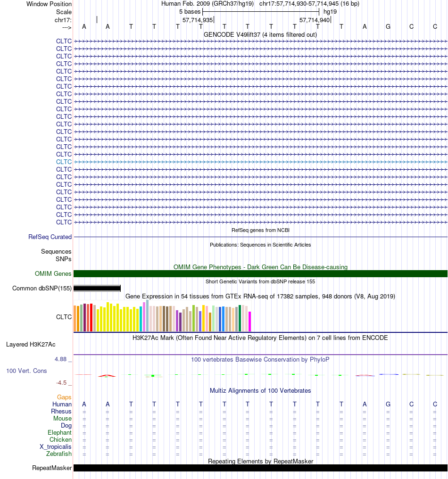Click CLTC label beside GTEx expression chart

click(x=64, y=317)
